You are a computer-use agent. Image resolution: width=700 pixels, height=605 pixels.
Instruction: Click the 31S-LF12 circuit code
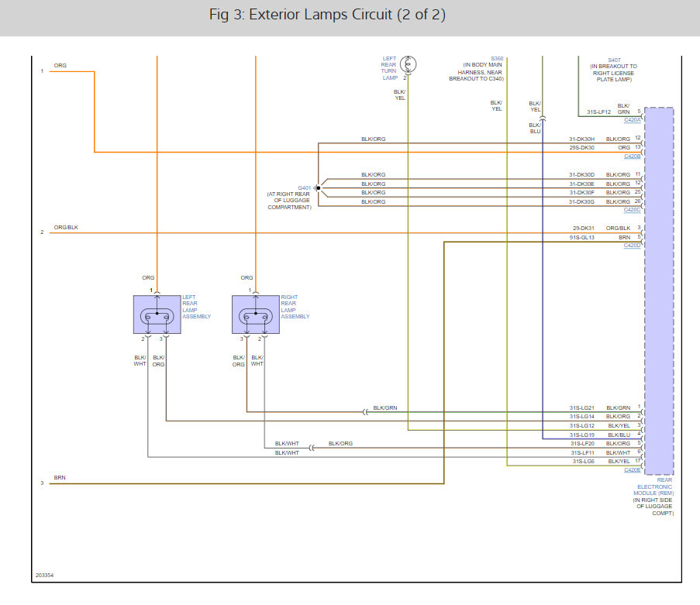click(598, 112)
